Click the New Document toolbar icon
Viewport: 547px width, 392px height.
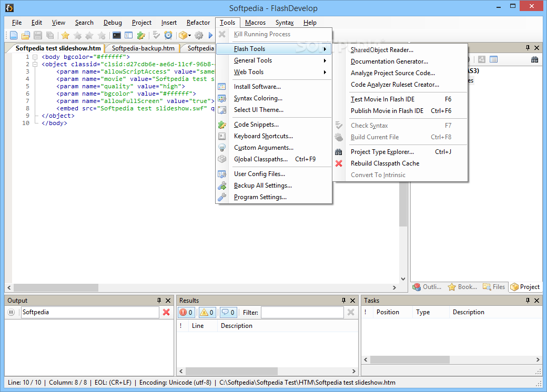[14, 35]
